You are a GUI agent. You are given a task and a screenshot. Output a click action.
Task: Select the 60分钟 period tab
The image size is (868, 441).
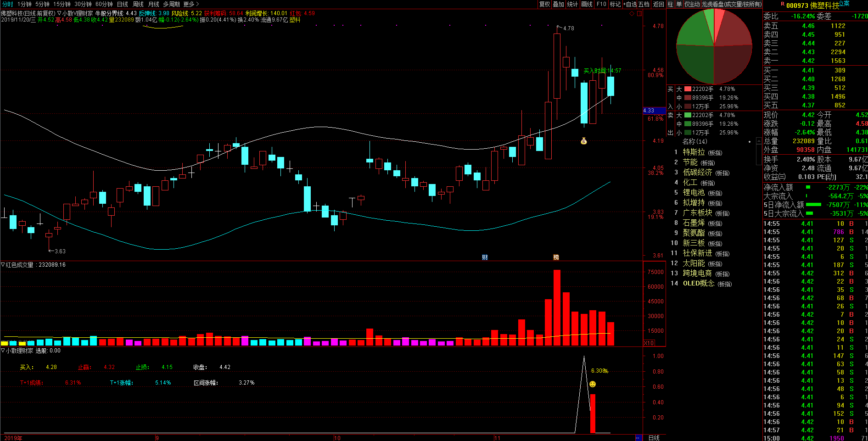pyautogui.click(x=104, y=4)
